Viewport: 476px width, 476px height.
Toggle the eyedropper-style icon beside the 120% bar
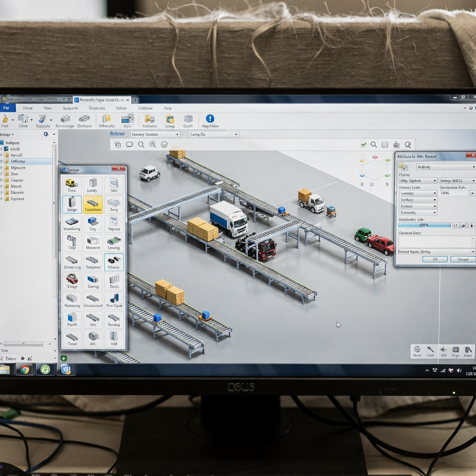pos(463,225)
